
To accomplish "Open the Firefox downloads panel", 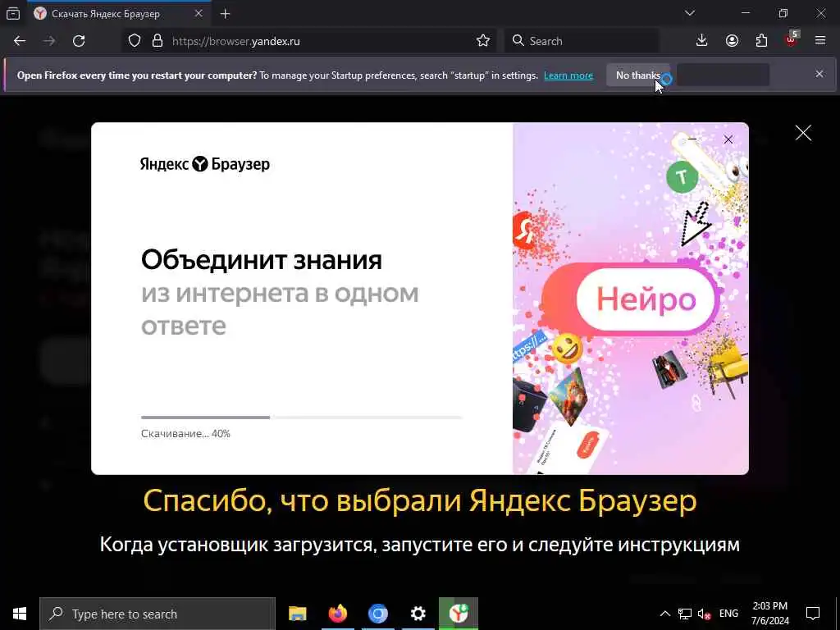I will [702, 41].
